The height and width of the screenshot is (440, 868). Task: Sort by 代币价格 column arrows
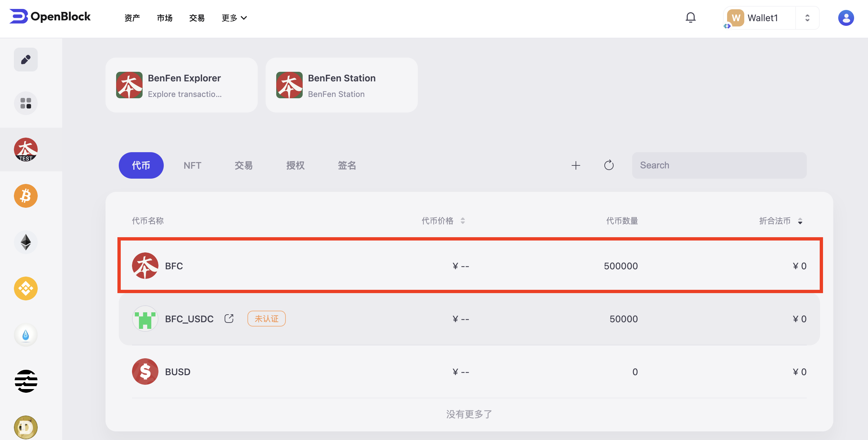coord(463,221)
